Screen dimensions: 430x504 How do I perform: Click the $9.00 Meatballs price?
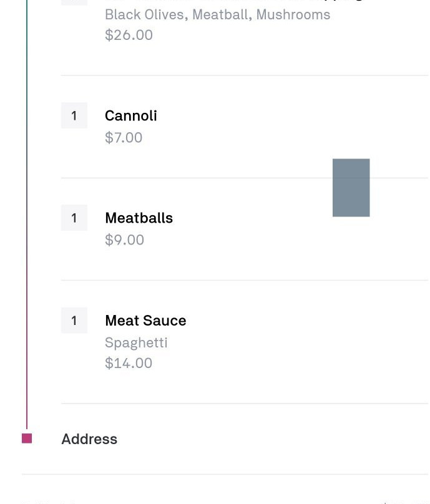pos(124,240)
